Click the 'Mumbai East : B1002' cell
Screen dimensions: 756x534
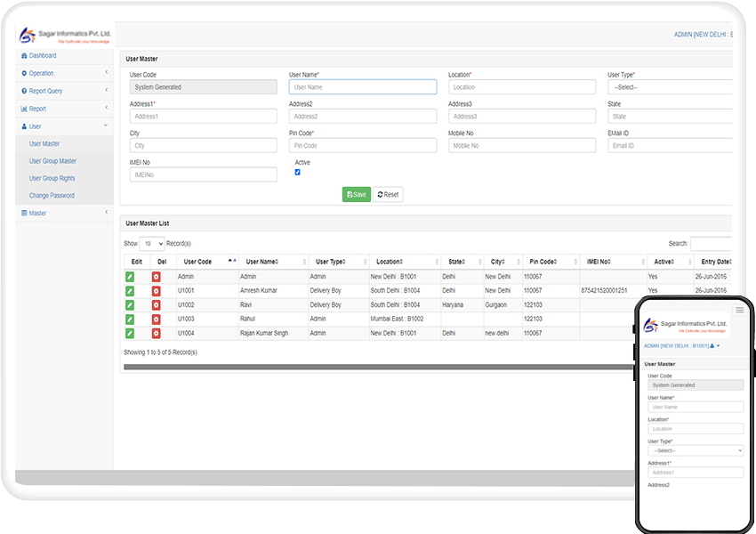397,319
